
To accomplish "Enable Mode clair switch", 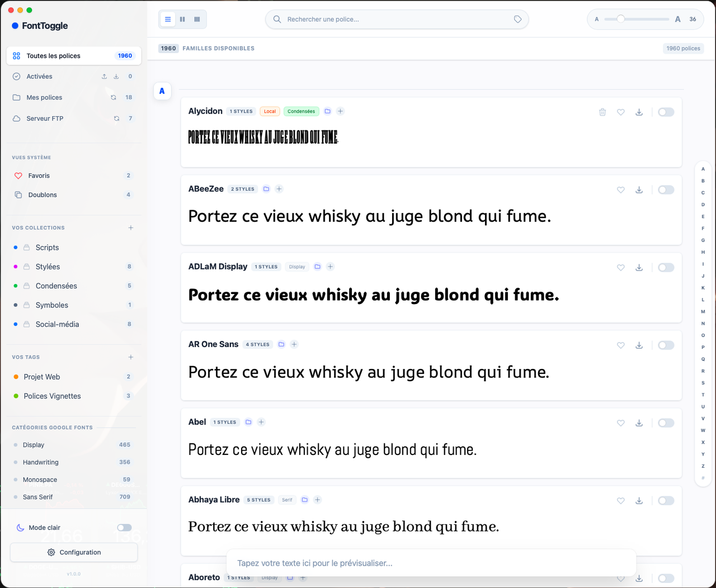I will 124,527.
